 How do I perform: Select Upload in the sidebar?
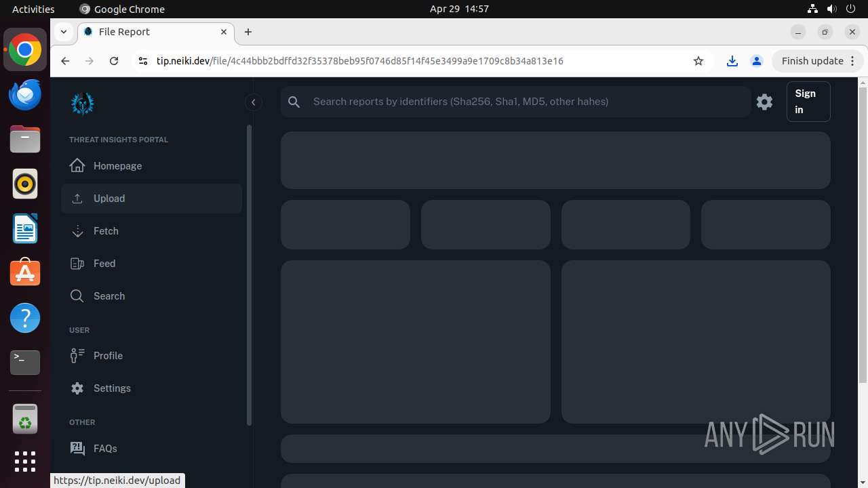(x=151, y=199)
